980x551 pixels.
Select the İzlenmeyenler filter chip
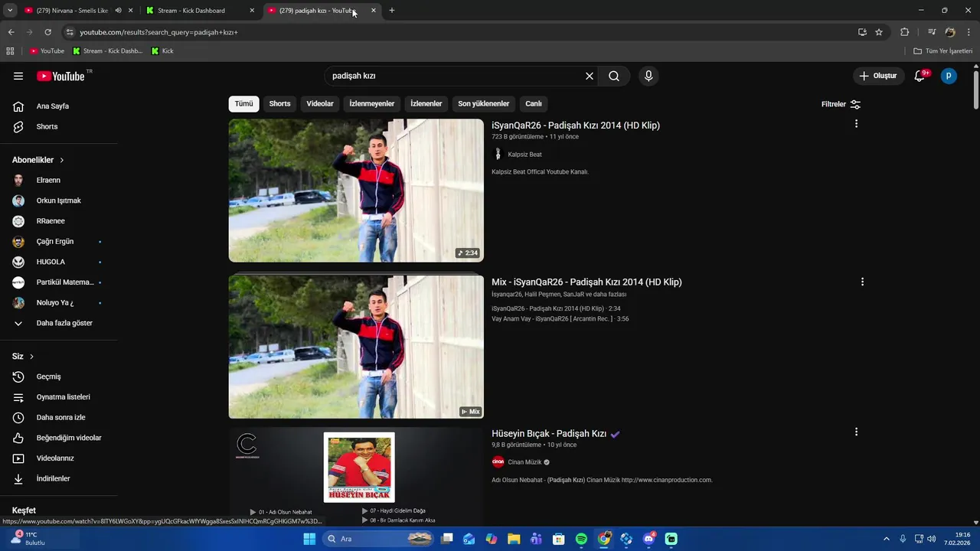372,104
